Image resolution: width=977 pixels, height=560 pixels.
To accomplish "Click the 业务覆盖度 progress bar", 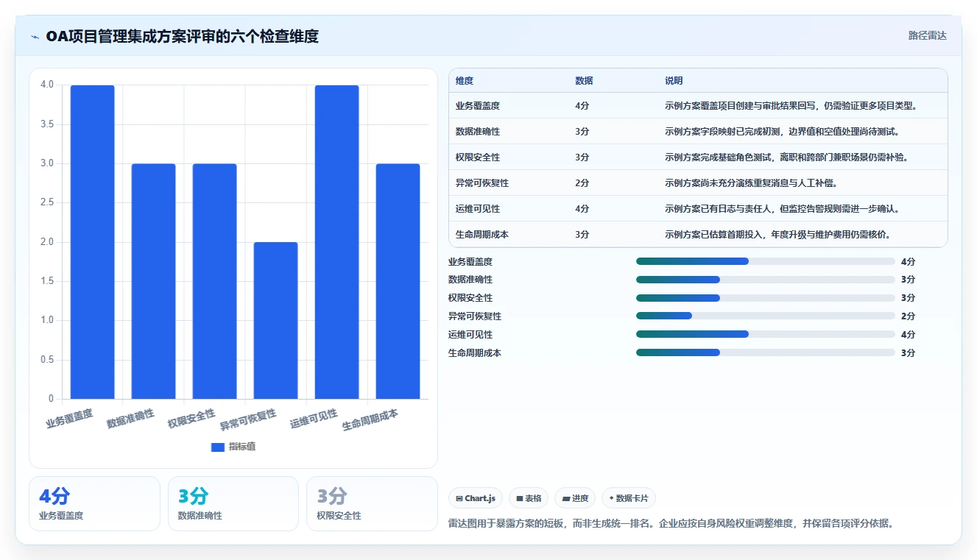I will point(766,261).
